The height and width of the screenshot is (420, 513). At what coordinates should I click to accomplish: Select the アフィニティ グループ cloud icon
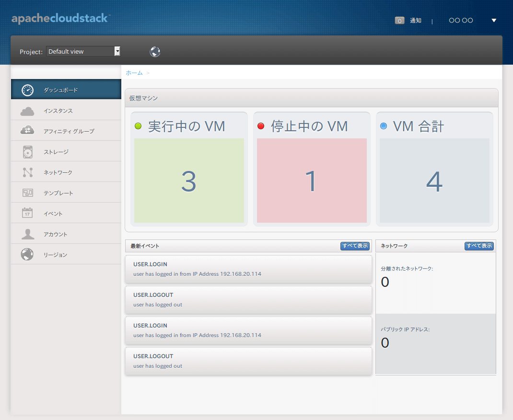pos(27,131)
